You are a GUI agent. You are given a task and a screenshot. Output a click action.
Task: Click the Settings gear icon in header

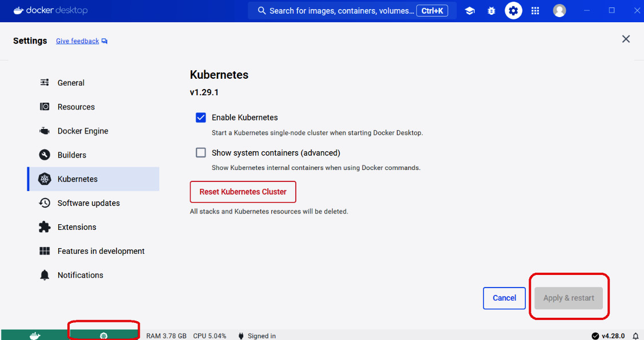(513, 11)
